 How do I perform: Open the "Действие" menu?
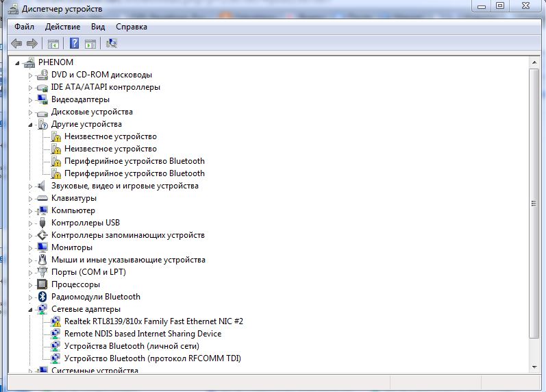point(62,27)
